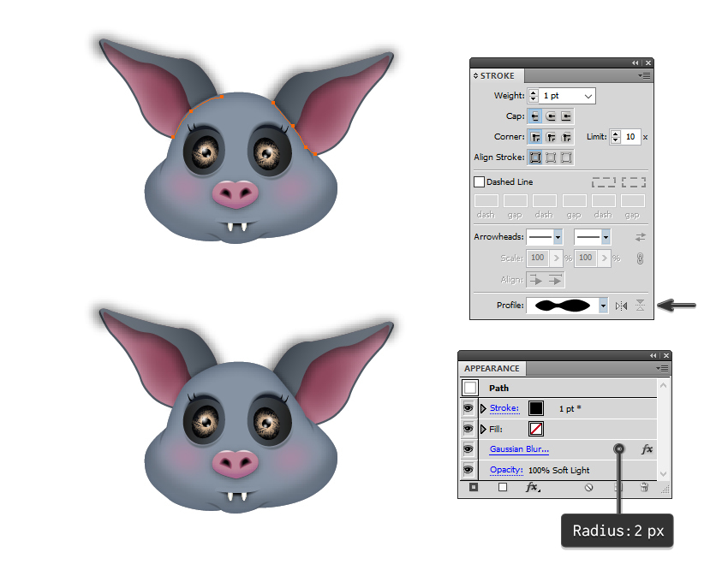
Task: Select the round cap icon
Action: [x=551, y=116]
